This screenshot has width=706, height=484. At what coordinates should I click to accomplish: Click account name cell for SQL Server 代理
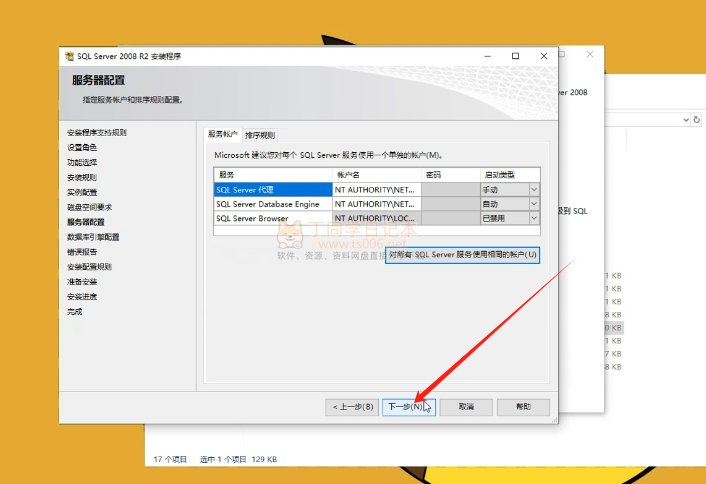pyautogui.click(x=376, y=190)
